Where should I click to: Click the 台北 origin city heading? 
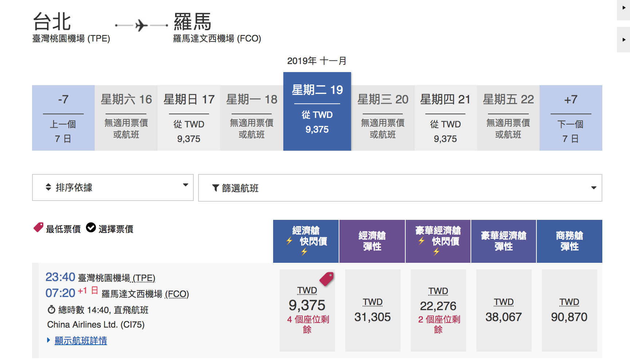coord(52,21)
